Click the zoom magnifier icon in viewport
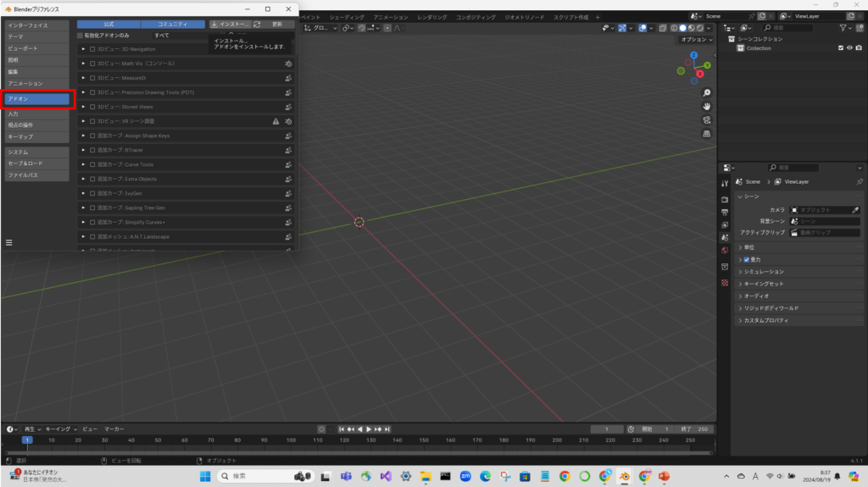Image resolution: width=868 pixels, height=487 pixels. click(707, 92)
